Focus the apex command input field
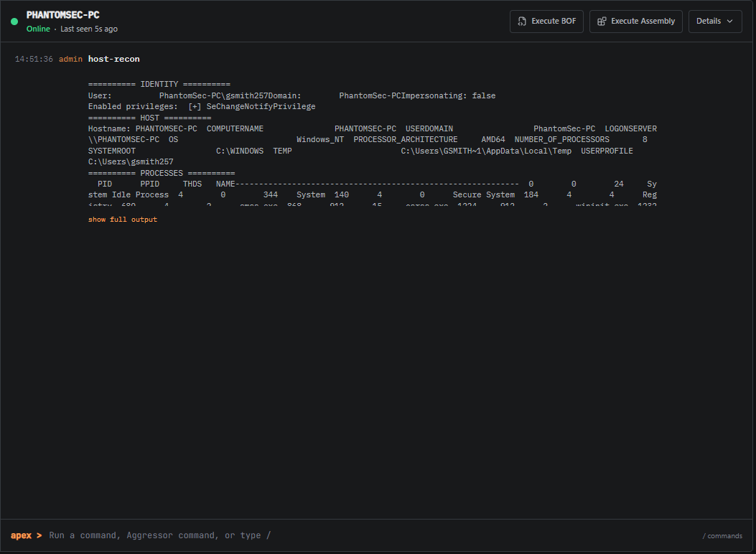Viewport: 756px width, 554px height. [x=371, y=535]
